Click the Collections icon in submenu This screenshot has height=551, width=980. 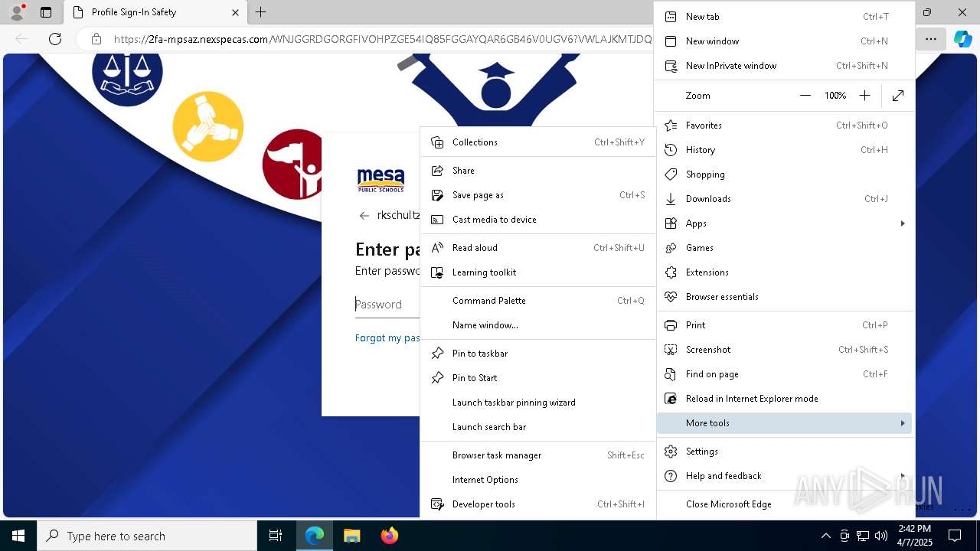point(437,142)
